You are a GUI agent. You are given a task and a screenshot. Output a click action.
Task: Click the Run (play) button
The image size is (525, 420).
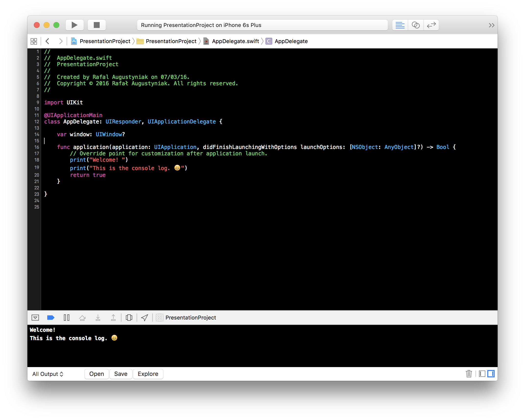74,25
